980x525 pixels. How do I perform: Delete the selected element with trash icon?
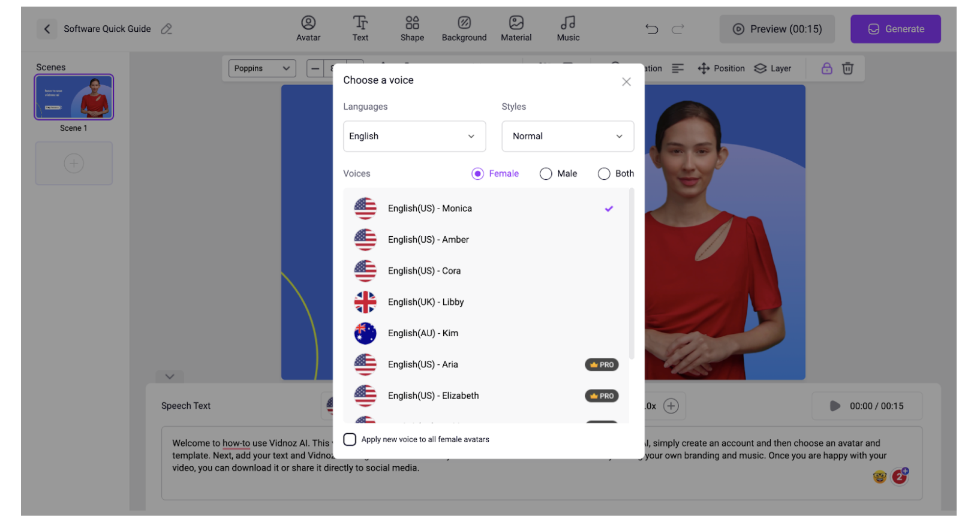[x=847, y=68]
